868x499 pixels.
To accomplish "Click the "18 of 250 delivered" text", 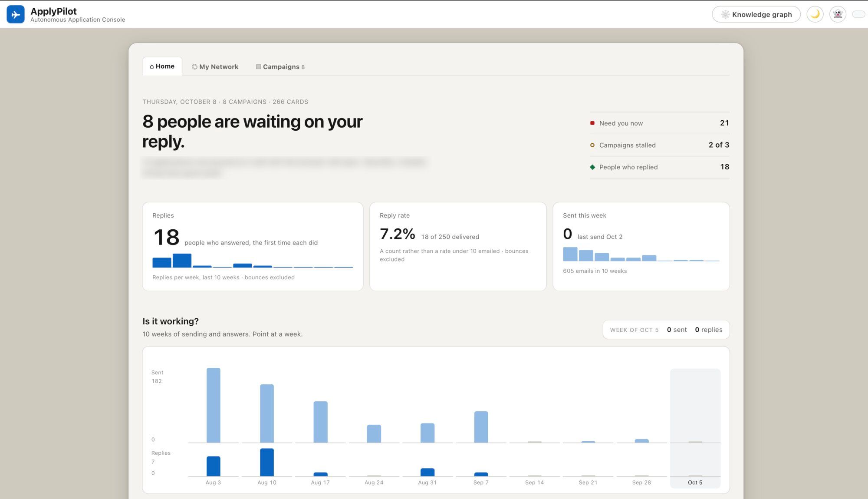I will click(450, 237).
